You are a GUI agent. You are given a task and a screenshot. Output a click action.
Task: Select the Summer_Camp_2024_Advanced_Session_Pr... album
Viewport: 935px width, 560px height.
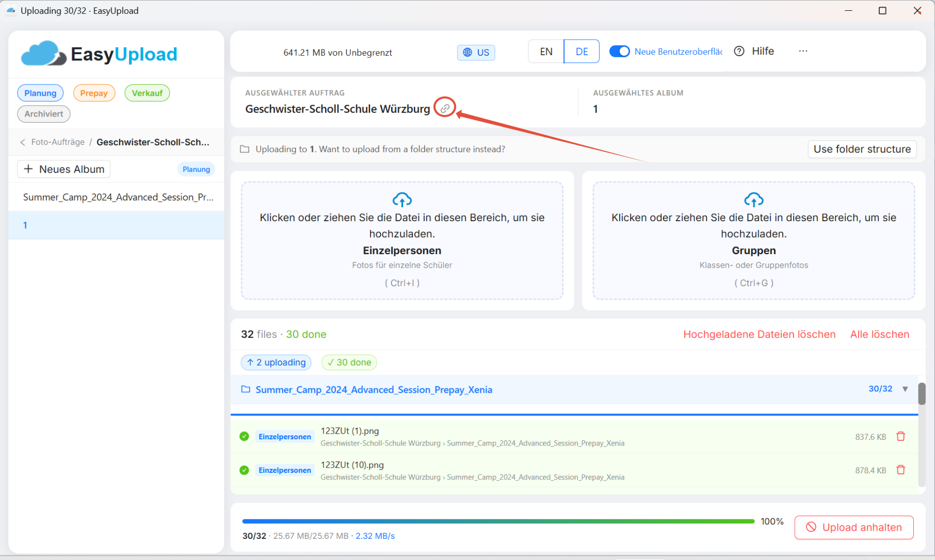tap(117, 197)
